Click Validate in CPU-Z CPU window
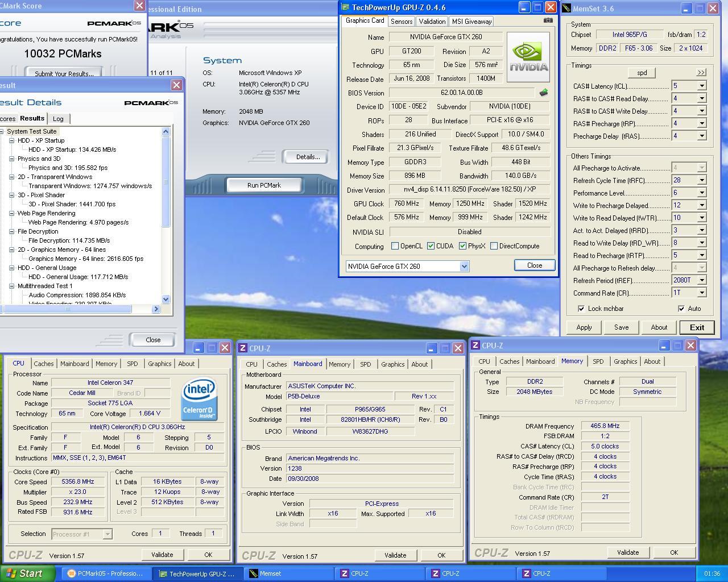 (162, 555)
